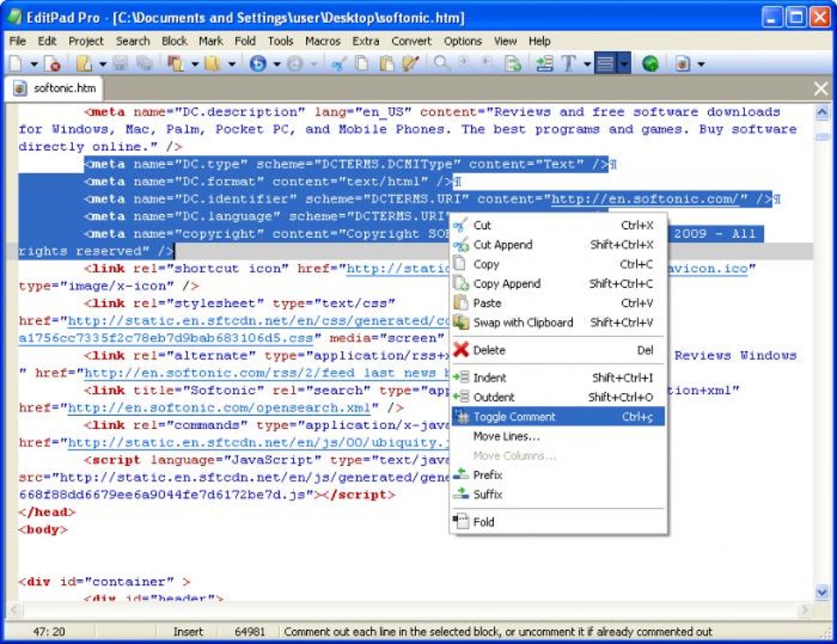Expand dropdown beside Favorites icon
This screenshot has width=837, height=644.
[231, 65]
